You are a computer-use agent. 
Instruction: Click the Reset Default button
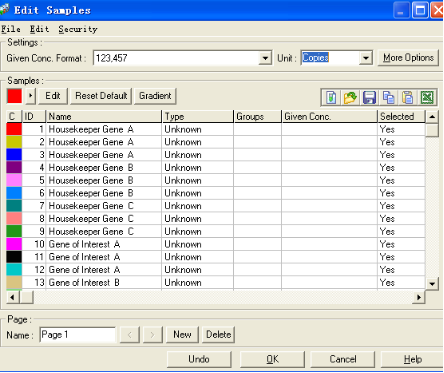point(101,96)
